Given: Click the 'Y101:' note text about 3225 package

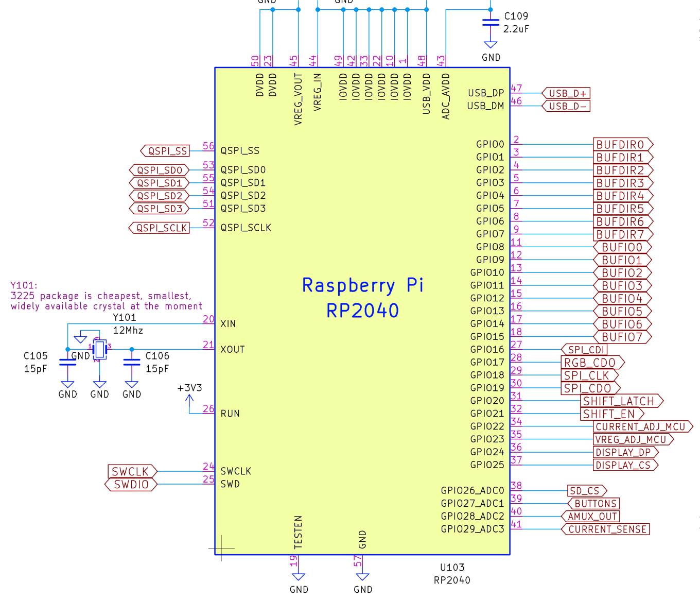Looking at the screenshot, I should 106,296.
